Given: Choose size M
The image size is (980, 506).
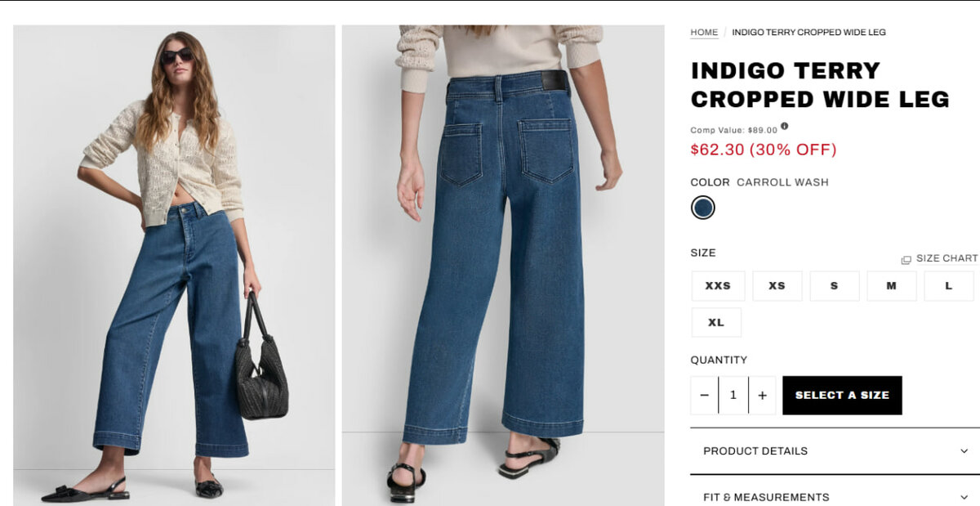Looking at the screenshot, I should 892,286.
